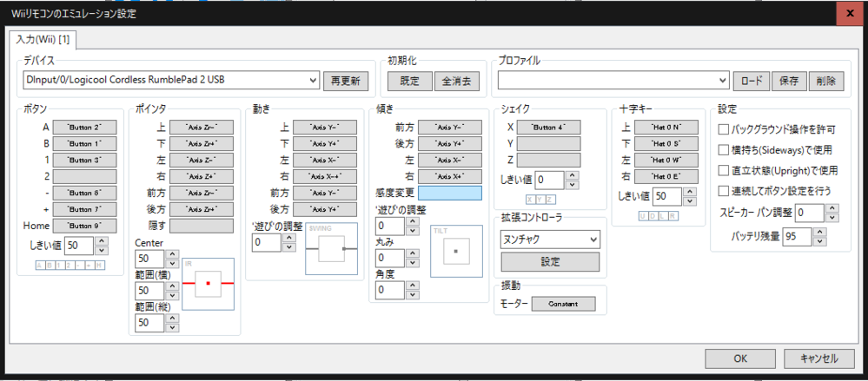Open the 拡張コントローラ ヌンチャク dropdown
The image size is (868, 381).
550,239
